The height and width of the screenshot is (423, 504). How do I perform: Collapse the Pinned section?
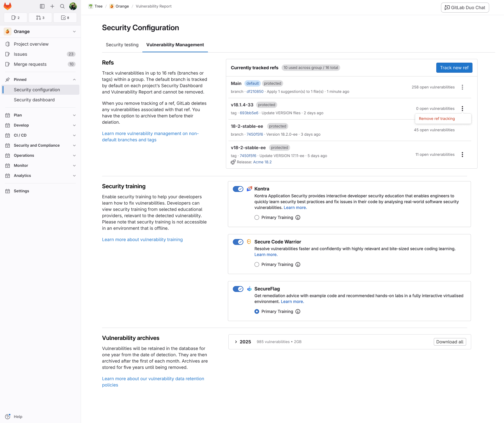[x=74, y=80]
